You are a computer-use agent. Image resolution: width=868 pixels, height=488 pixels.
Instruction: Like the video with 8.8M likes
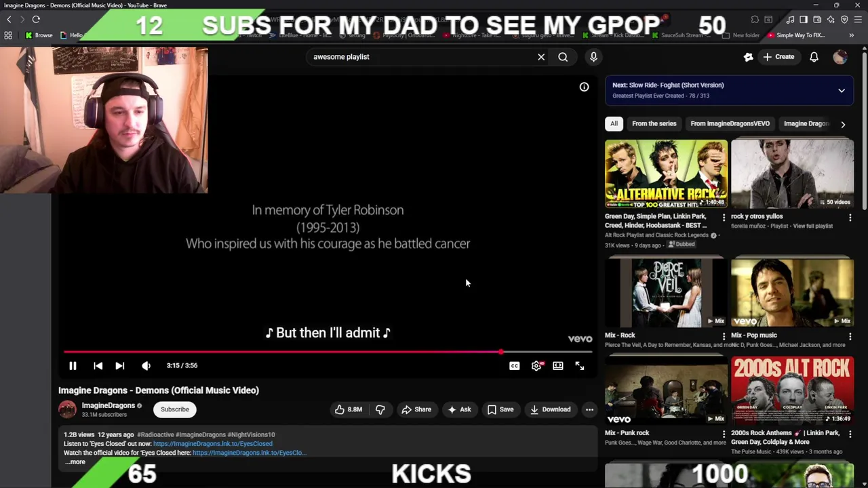[x=348, y=409]
